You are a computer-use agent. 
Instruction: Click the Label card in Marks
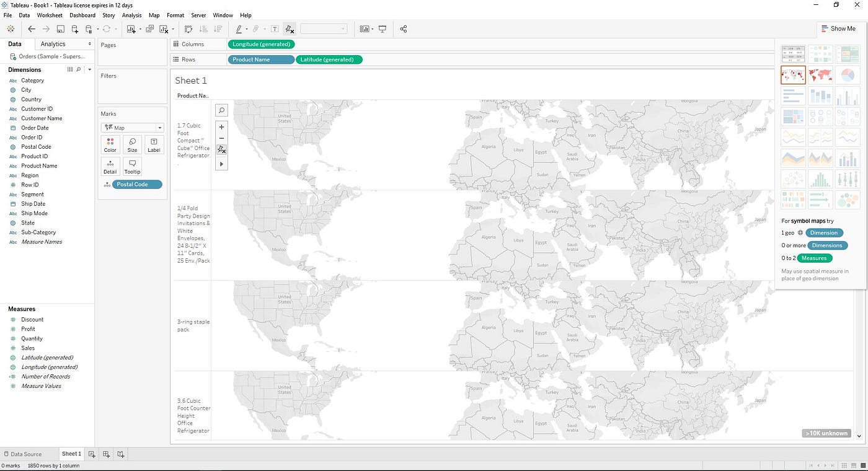point(154,145)
